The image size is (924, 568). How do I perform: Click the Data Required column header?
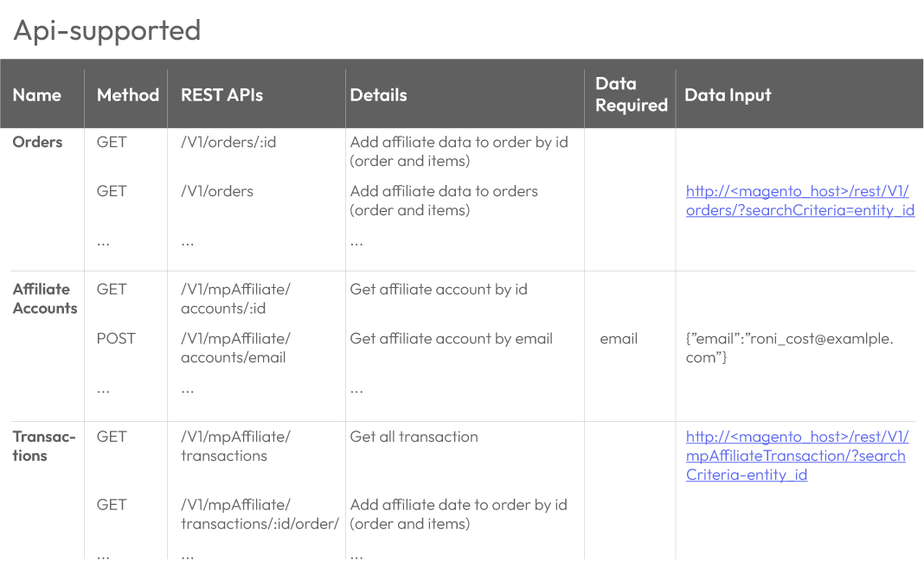click(x=631, y=94)
